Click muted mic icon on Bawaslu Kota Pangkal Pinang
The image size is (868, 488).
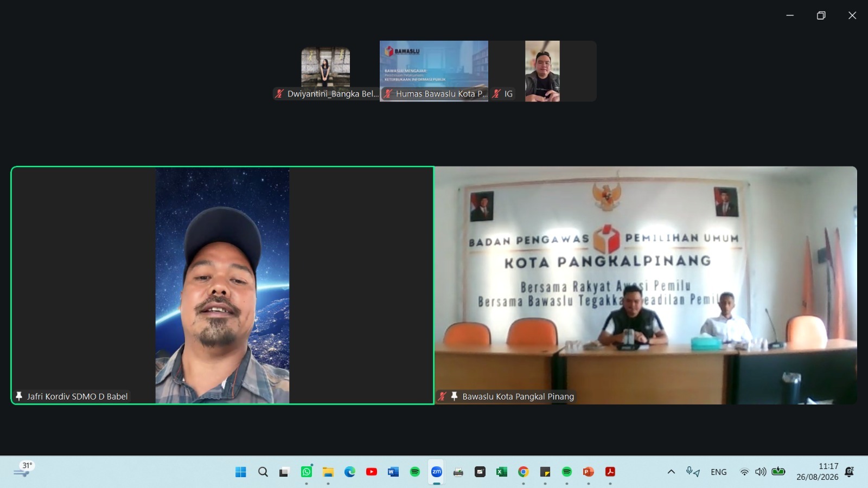tap(443, 396)
